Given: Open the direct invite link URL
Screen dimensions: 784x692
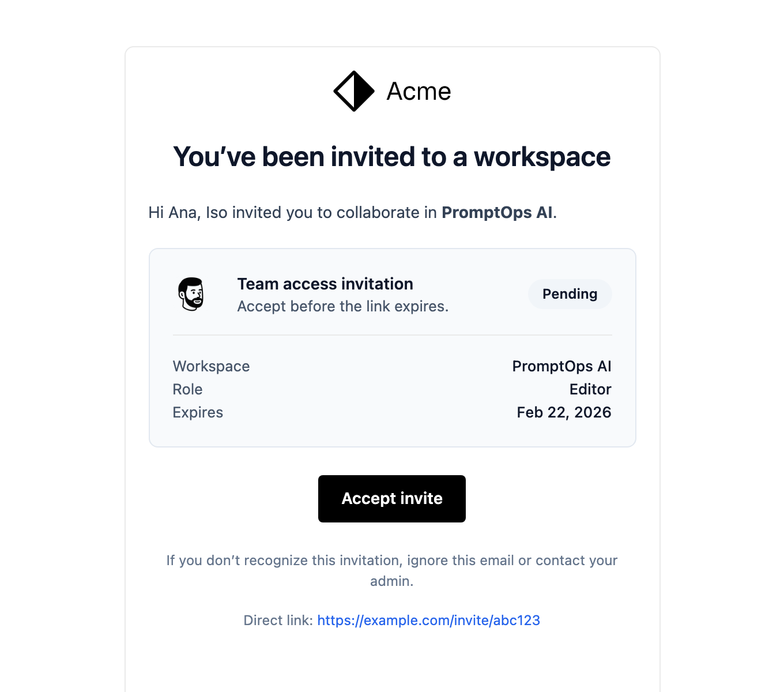Looking at the screenshot, I should click(428, 620).
